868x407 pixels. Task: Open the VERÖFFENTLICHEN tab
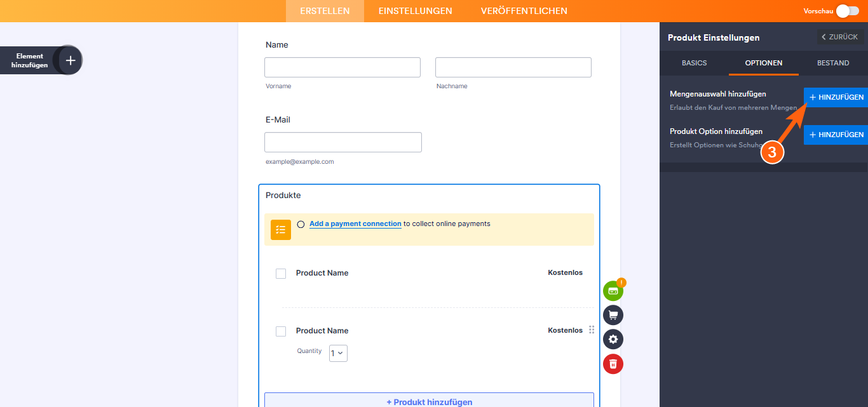[524, 11]
